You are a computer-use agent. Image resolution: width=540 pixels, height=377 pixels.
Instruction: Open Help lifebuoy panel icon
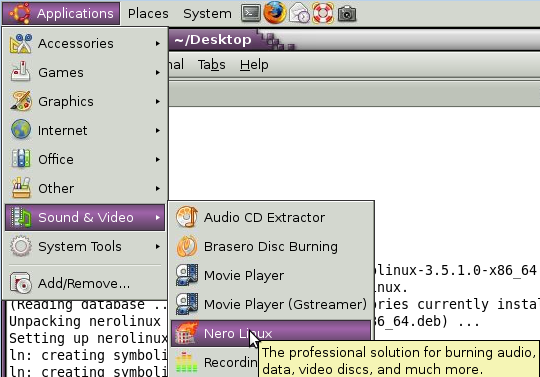tap(323, 13)
